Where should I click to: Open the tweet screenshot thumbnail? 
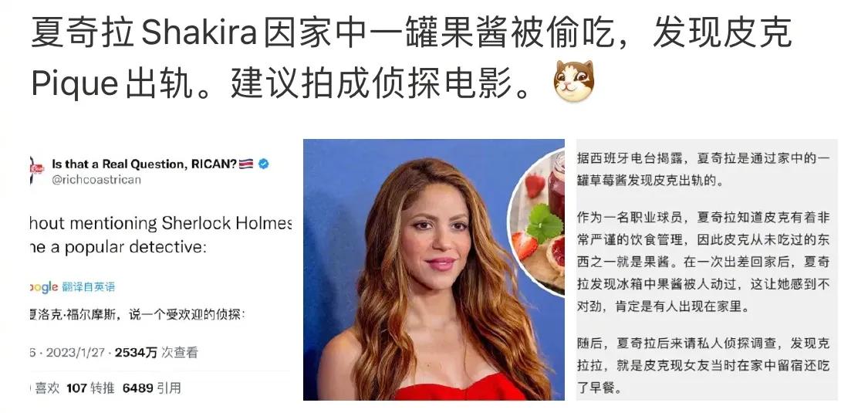point(160,269)
